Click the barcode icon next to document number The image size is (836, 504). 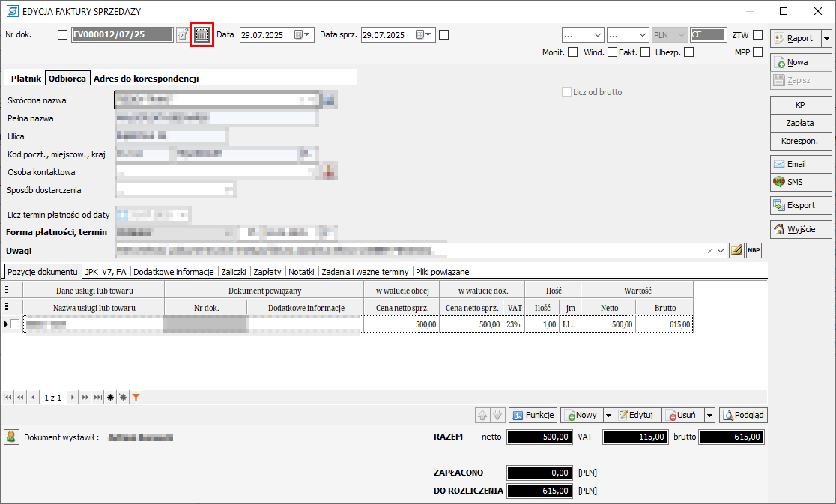coord(202,35)
